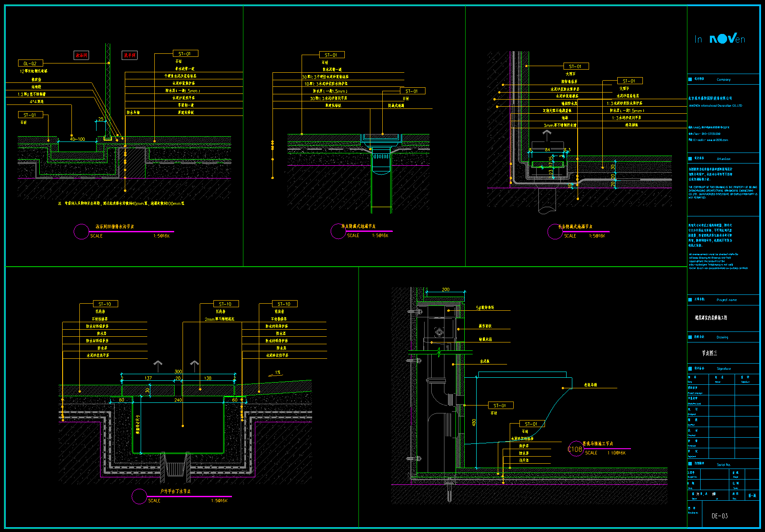
Task: Click the 40~100 dimension text
Action: [78, 139]
